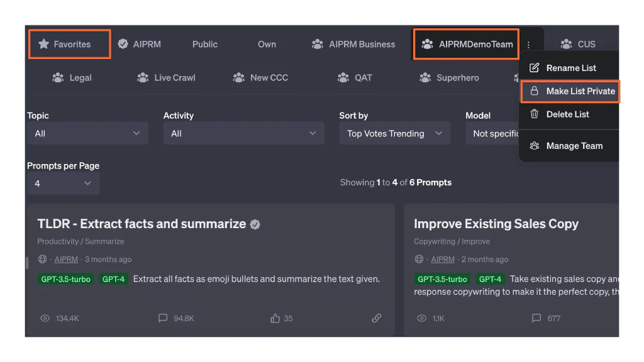Expand the Activity dropdown

click(x=243, y=133)
